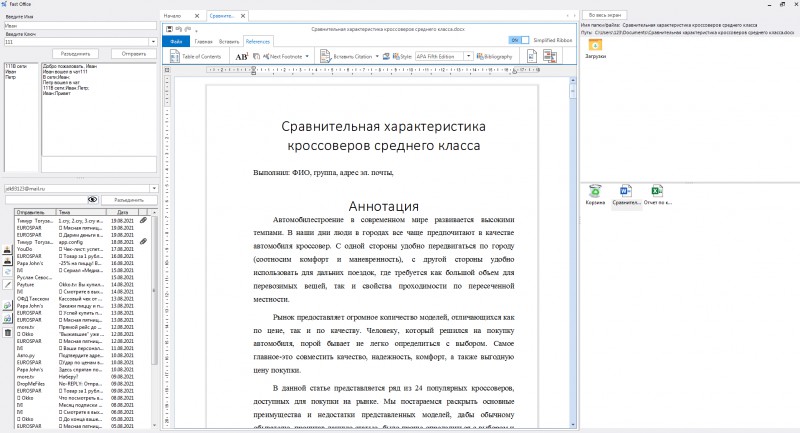
Task: Toggle the Simplified Ribbon switch
Action: [519, 40]
